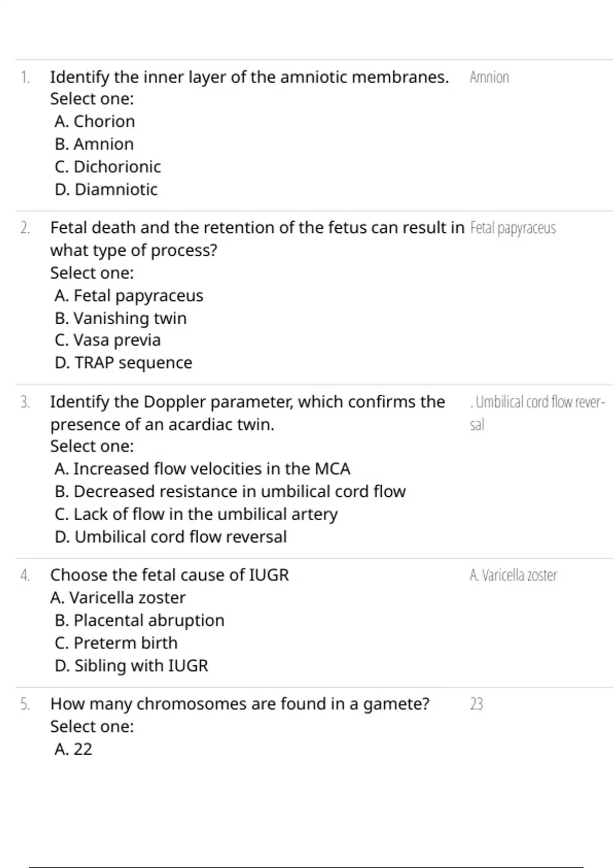Select A. Increased flow velocities in the MCA

[202, 469]
